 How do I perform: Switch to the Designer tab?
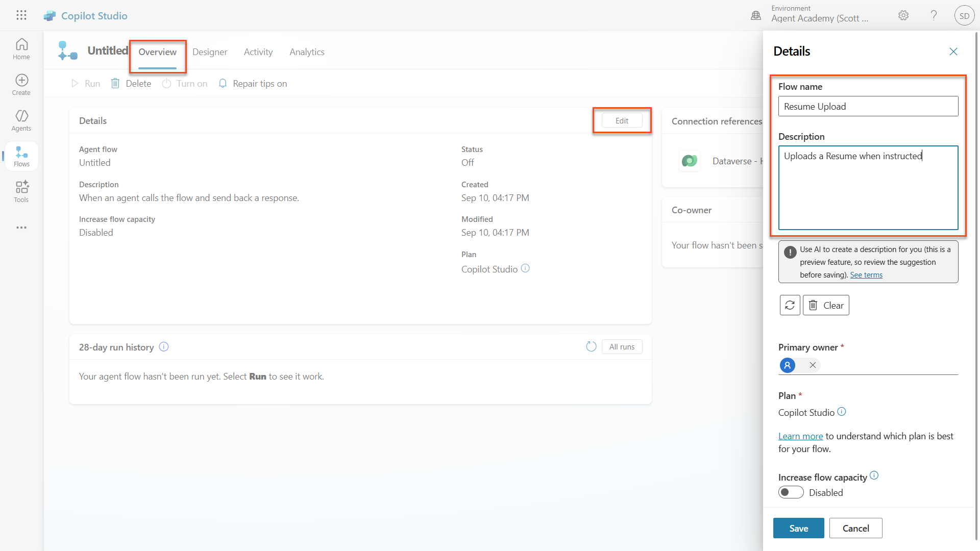coord(210,52)
